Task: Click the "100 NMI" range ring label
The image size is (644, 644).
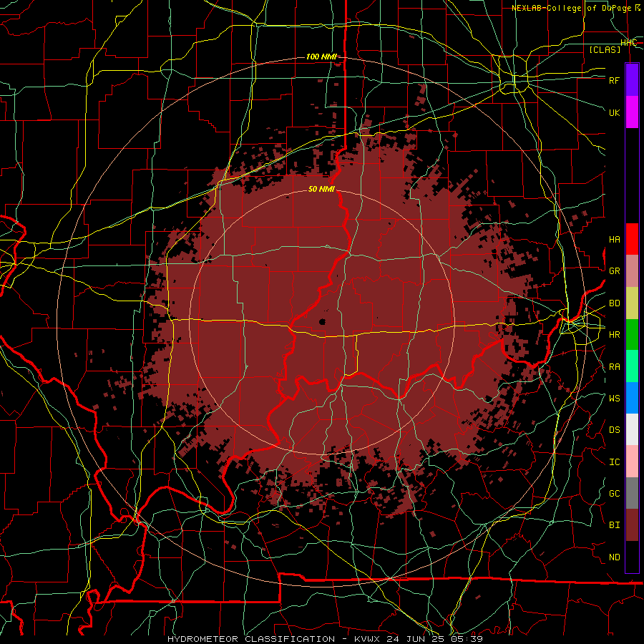Action: (321, 57)
